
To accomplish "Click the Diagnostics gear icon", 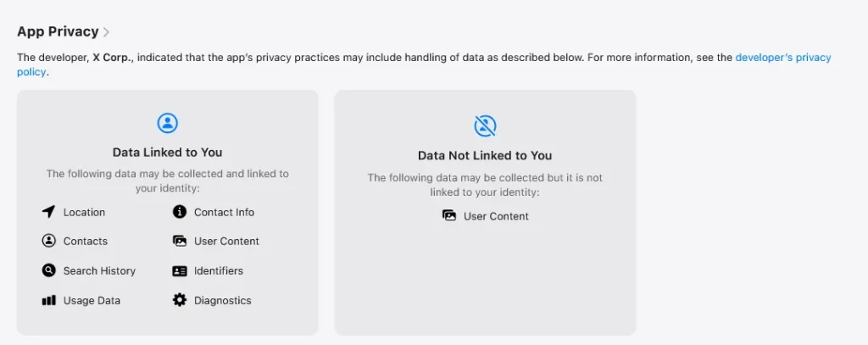I will pos(179,300).
